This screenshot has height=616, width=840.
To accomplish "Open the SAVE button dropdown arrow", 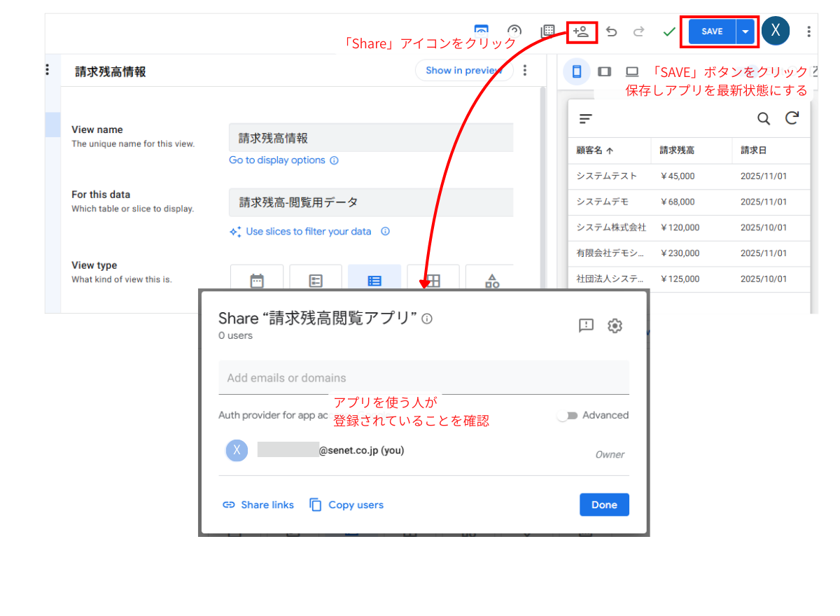I will [x=744, y=31].
